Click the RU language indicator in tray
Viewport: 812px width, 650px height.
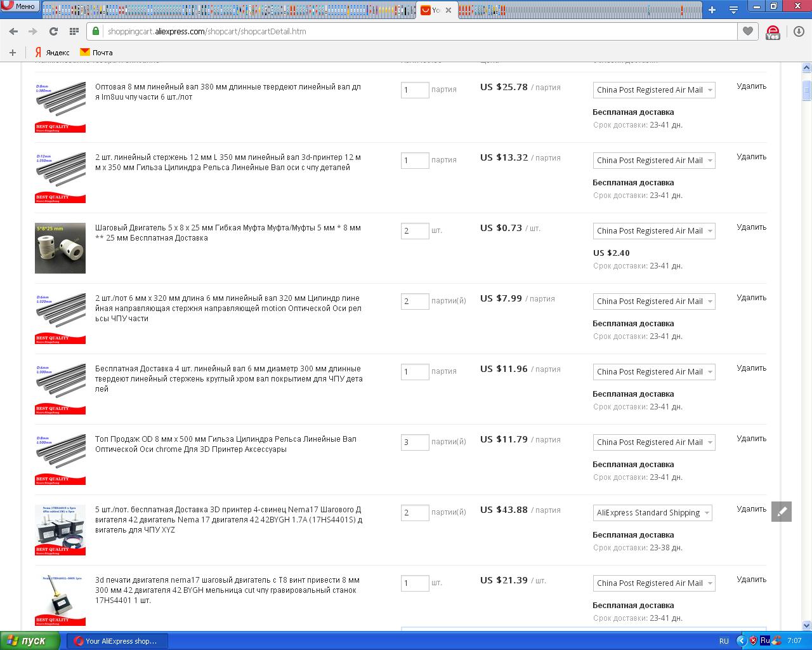point(724,641)
